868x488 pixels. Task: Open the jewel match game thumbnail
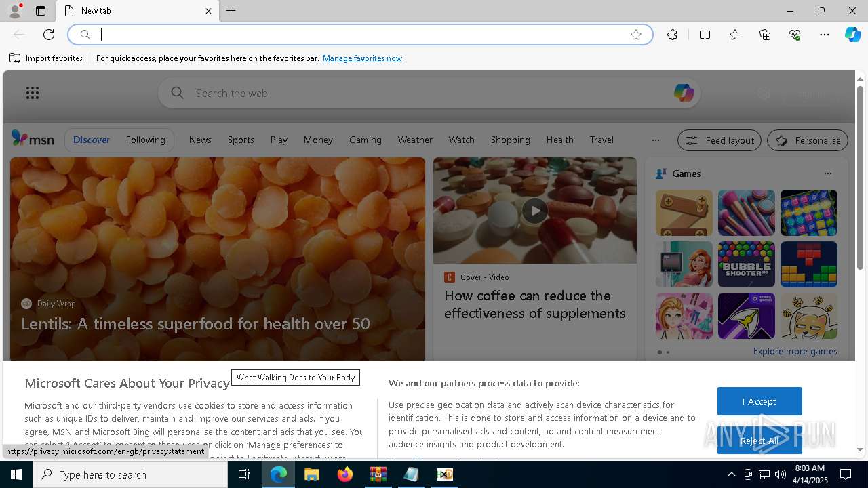808,213
